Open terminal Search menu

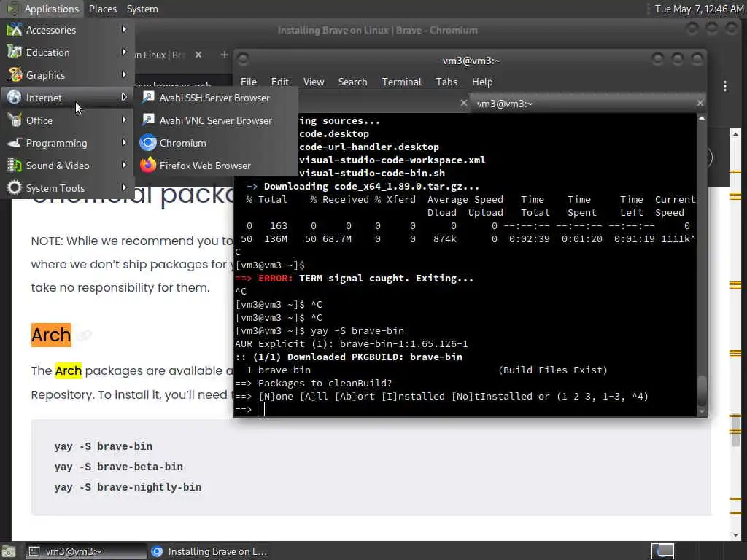coord(352,82)
